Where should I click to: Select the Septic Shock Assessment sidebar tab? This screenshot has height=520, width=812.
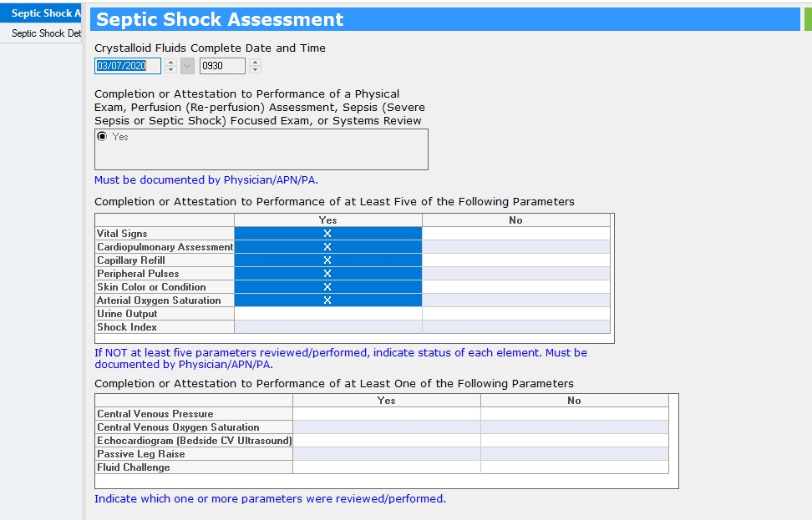tap(41, 13)
